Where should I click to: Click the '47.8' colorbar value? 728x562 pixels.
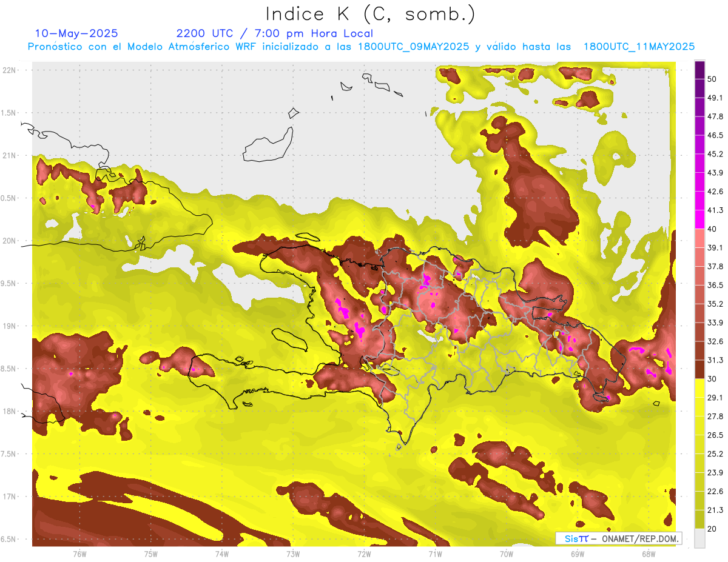(x=715, y=116)
